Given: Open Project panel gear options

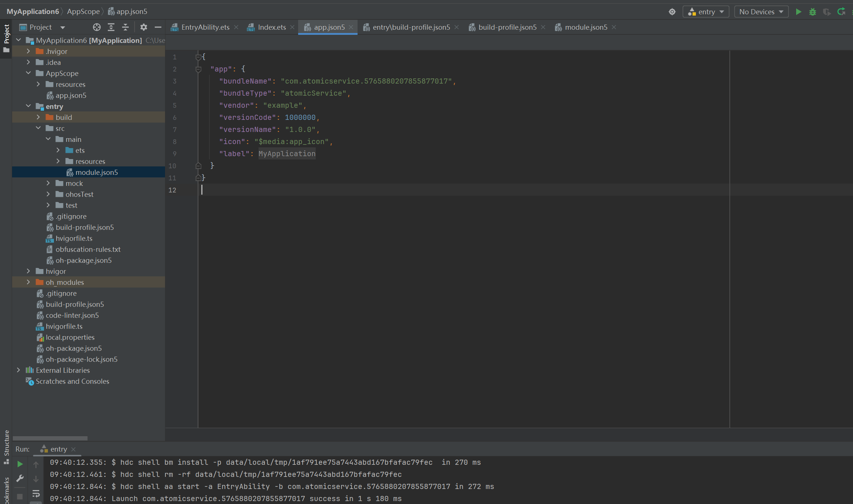Looking at the screenshot, I should [x=143, y=27].
